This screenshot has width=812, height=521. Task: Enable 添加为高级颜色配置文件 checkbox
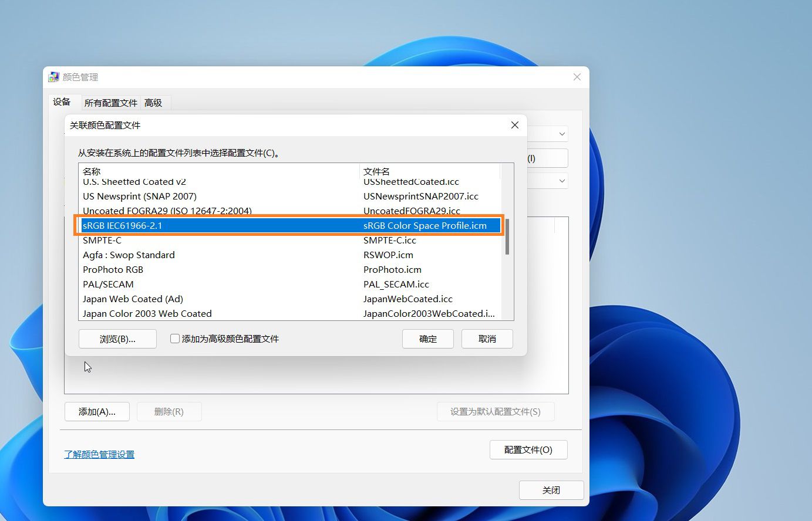coord(174,339)
